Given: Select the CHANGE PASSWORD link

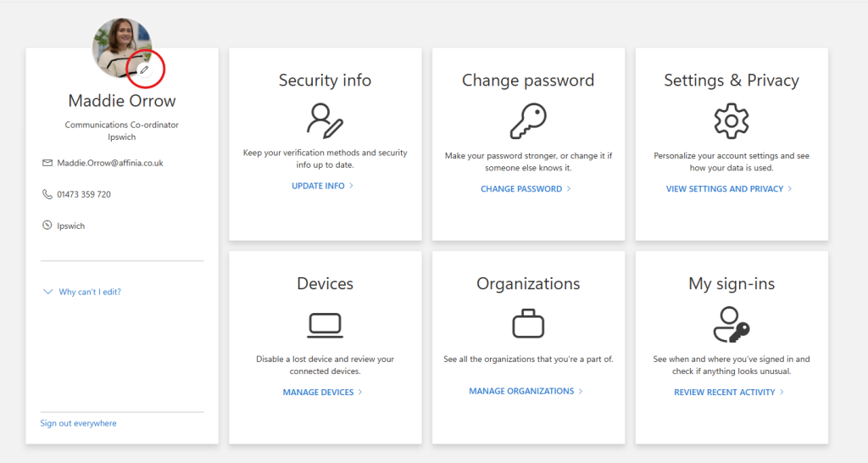Looking at the screenshot, I should 521,189.
